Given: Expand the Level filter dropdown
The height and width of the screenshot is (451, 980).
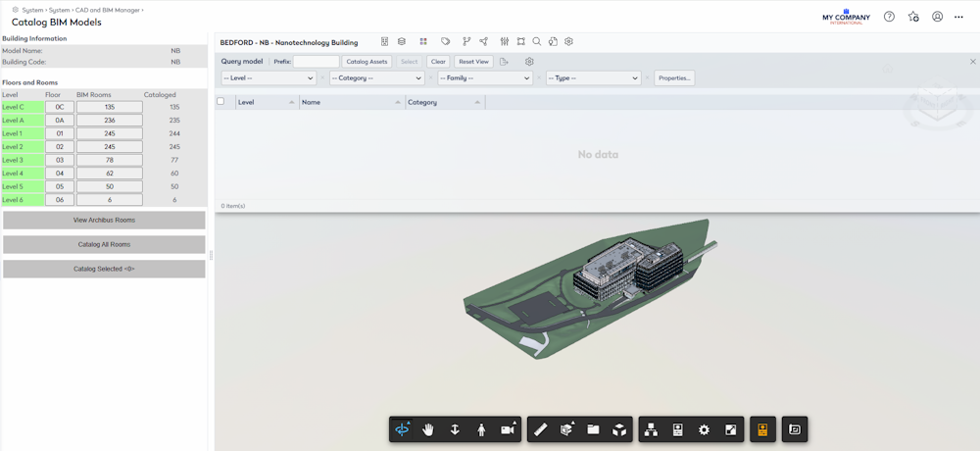Looking at the screenshot, I should [x=269, y=78].
